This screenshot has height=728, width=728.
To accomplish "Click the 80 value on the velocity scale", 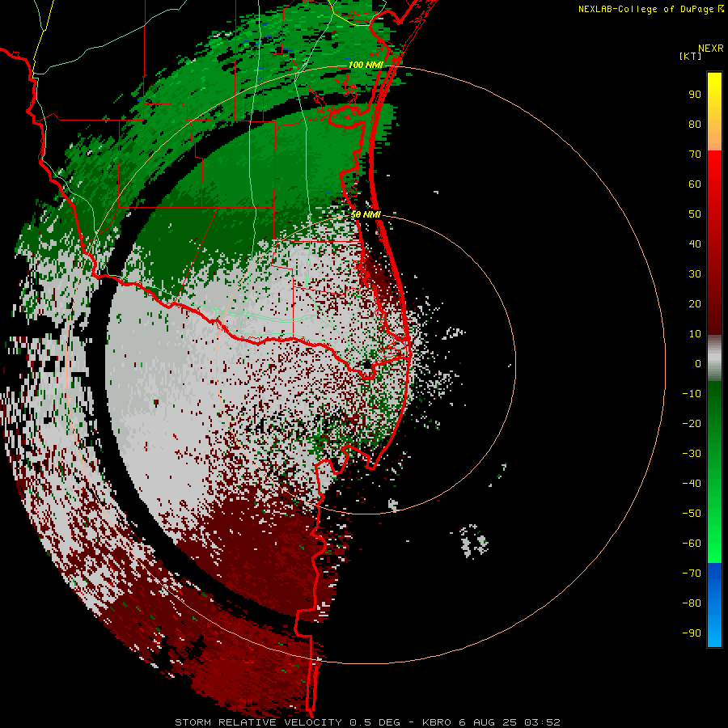I will pyautogui.click(x=695, y=125).
